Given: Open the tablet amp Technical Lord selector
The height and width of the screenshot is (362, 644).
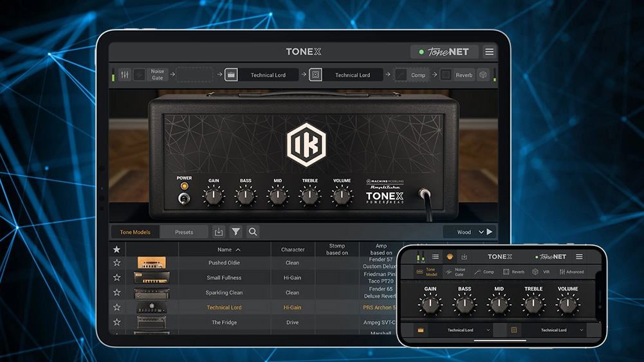Looking at the screenshot, I should [x=268, y=75].
